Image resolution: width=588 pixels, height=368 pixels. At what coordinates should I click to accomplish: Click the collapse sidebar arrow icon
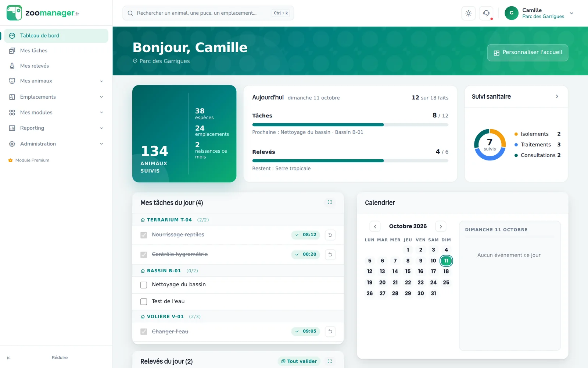[9, 358]
